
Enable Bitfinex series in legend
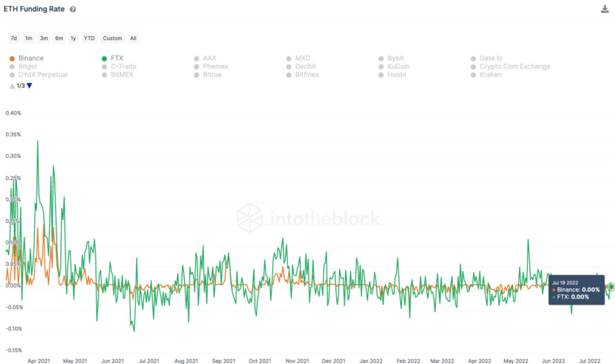303,74
